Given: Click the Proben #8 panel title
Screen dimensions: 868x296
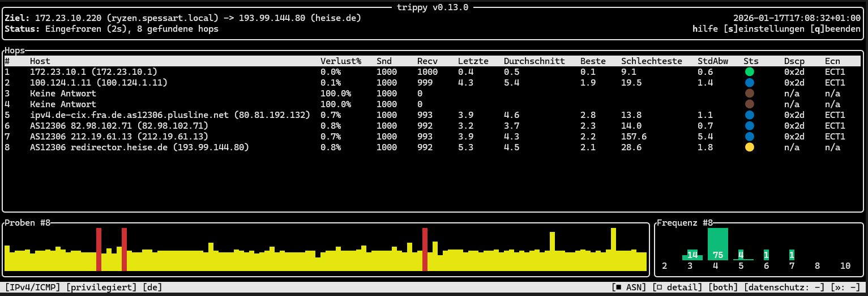Looking at the screenshot, I should (x=28, y=223).
